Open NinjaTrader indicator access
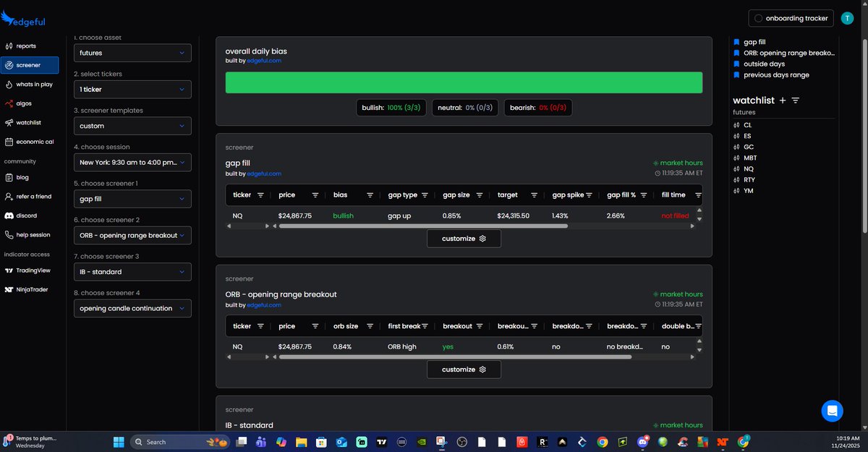Viewport: 868px width, 452px height. click(30, 289)
